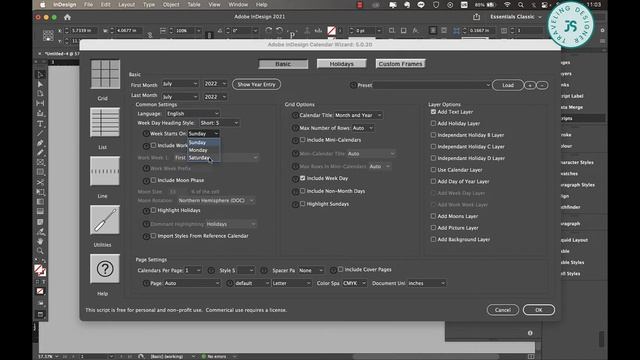
Task: Click the plus button to add preset
Action: [x=530, y=85]
